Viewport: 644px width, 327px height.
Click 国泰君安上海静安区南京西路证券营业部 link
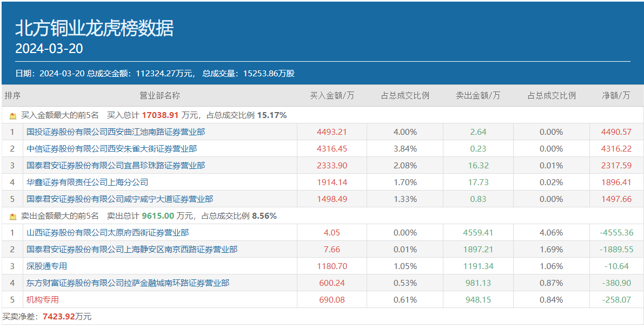pyautogui.click(x=132, y=249)
